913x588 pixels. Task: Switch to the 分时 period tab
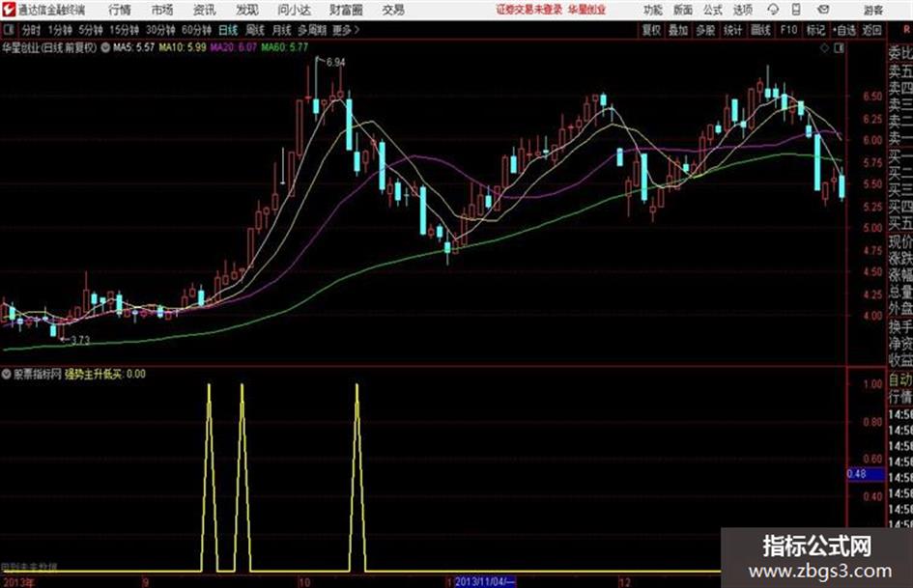tap(31, 30)
